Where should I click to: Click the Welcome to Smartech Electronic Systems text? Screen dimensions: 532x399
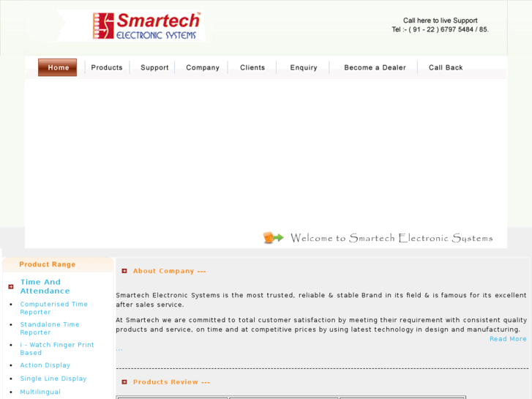click(x=391, y=238)
